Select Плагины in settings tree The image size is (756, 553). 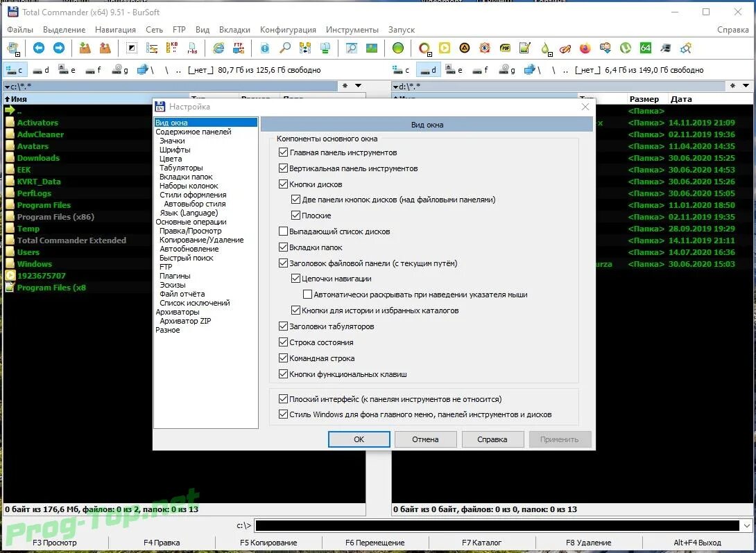coord(175,276)
